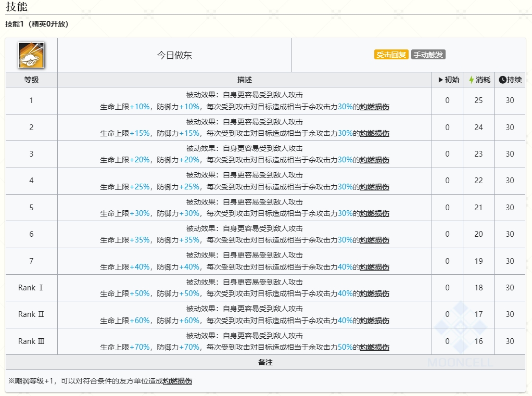Open 灼燃损伤 link in level 7 row
Viewport: 532px width, 396px height.
374,267
